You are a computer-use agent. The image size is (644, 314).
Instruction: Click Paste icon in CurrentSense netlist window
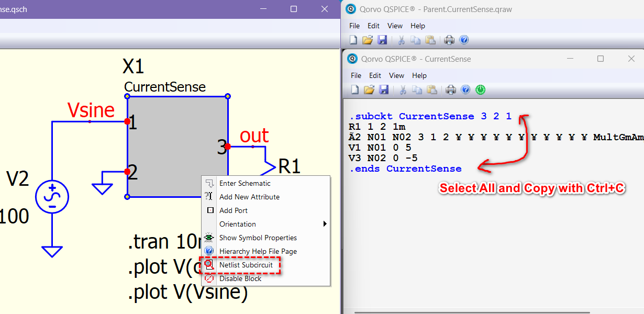coord(431,90)
